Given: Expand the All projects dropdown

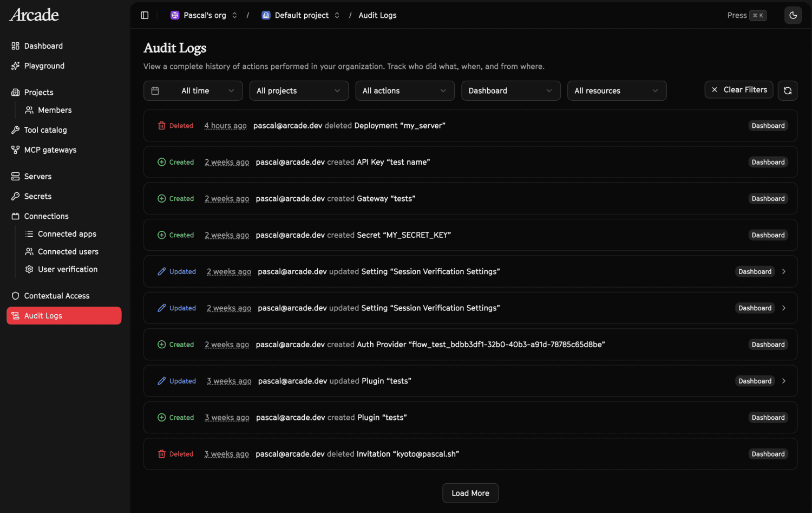Looking at the screenshot, I should pos(298,90).
